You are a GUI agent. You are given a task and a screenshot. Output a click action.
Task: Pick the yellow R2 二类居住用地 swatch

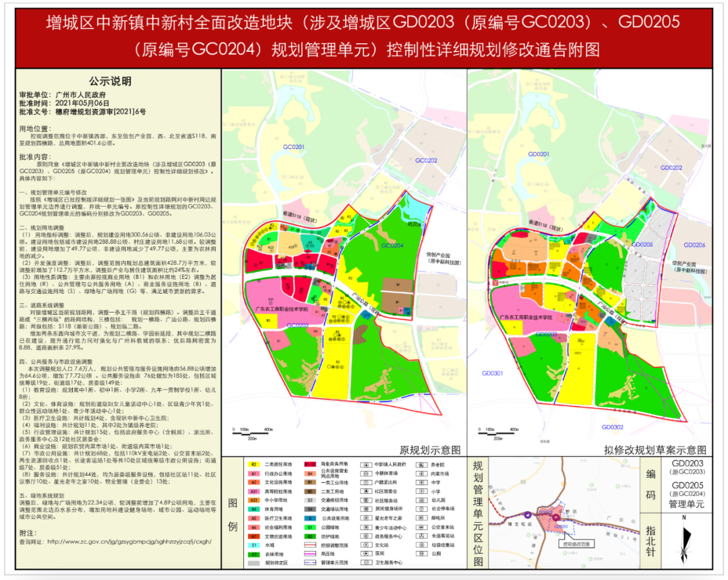tap(254, 464)
